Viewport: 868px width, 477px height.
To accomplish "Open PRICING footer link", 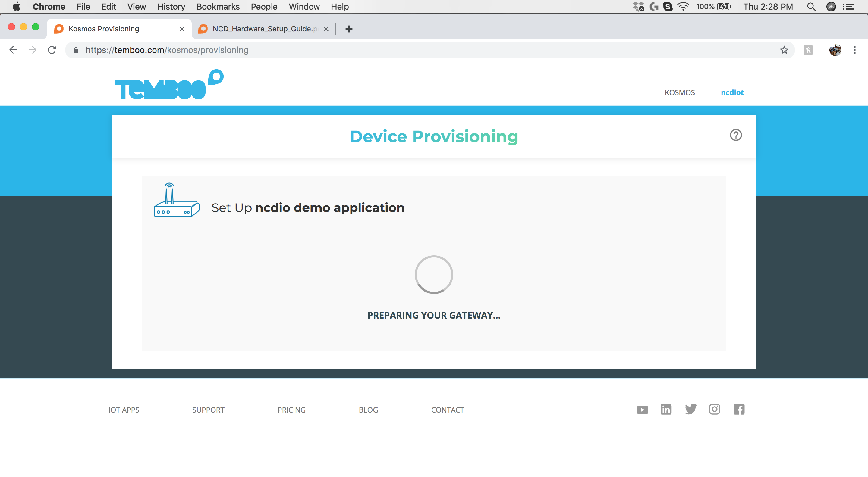I will 291,410.
